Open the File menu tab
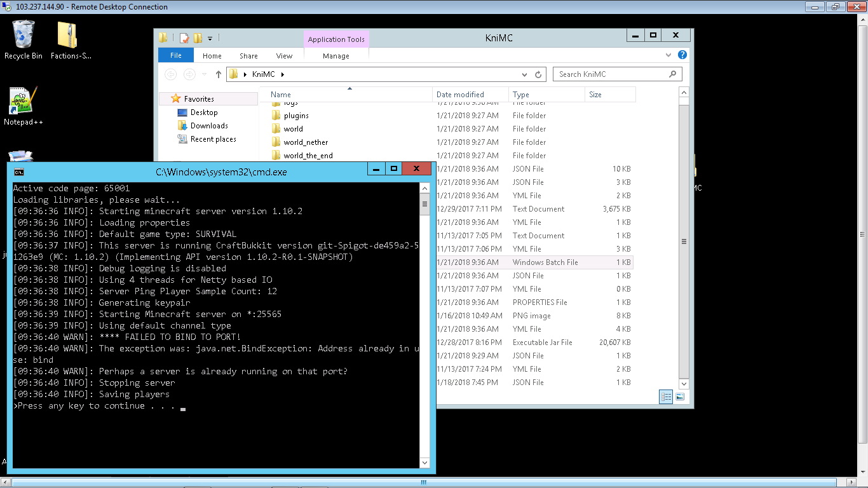Image resolution: width=868 pixels, height=488 pixels. click(x=176, y=55)
